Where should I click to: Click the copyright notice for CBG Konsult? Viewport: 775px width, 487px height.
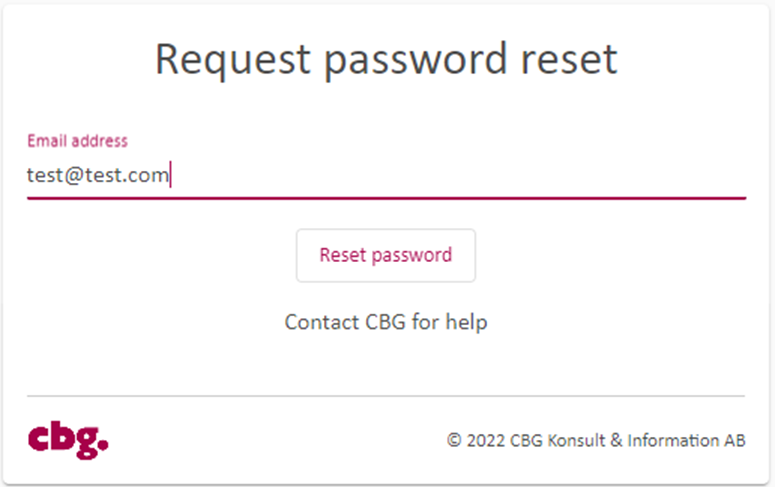596,440
